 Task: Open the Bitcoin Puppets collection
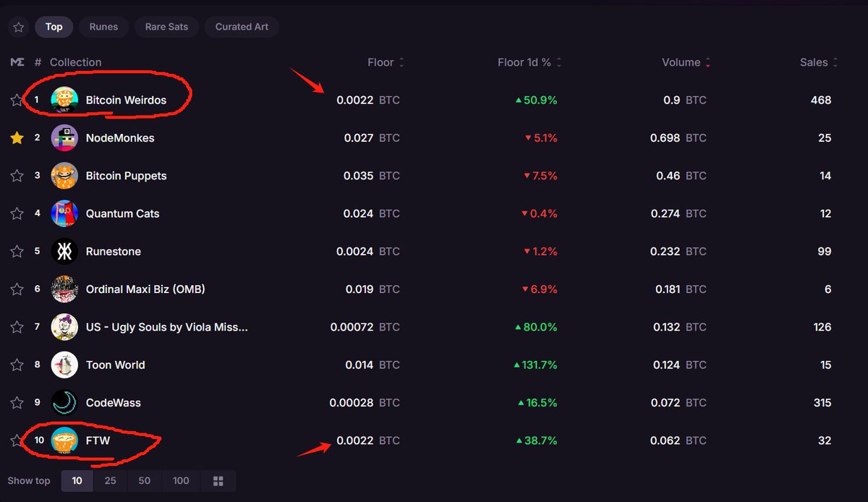point(126,176)
